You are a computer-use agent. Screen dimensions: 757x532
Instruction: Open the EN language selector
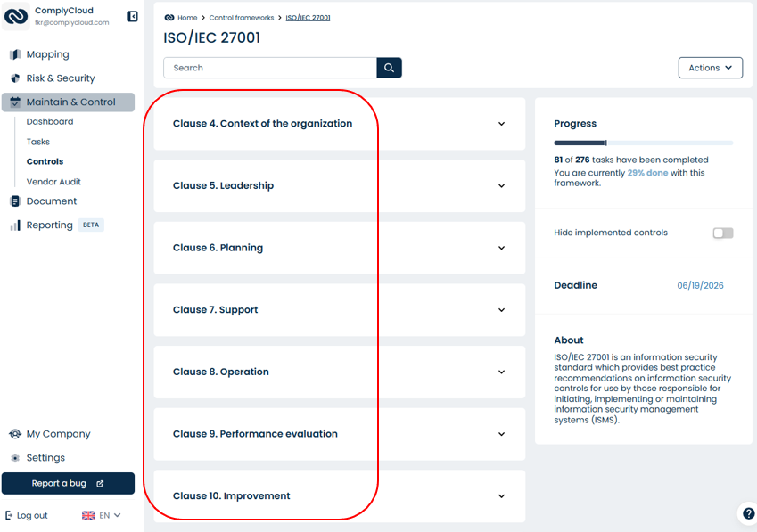click(101, 515)
